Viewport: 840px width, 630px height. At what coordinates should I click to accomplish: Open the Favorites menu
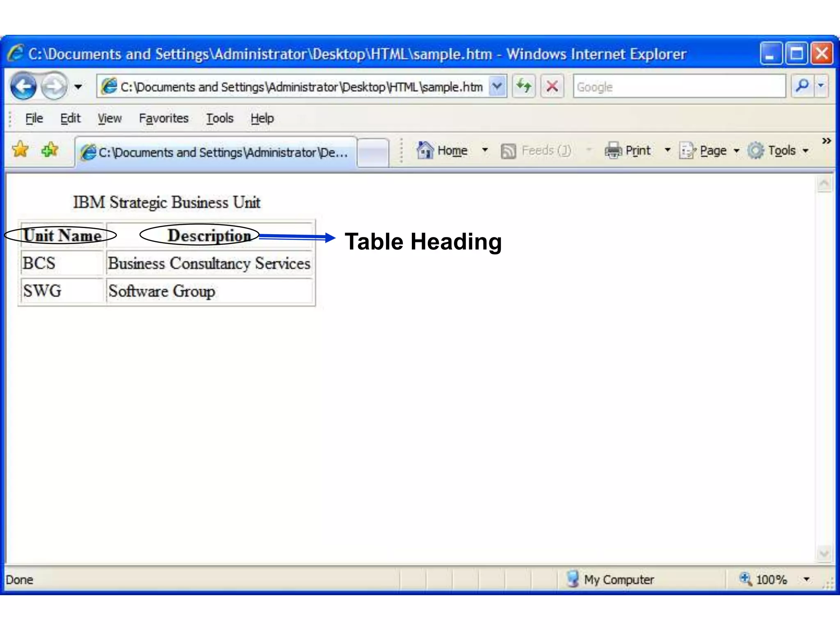point(164,119)
